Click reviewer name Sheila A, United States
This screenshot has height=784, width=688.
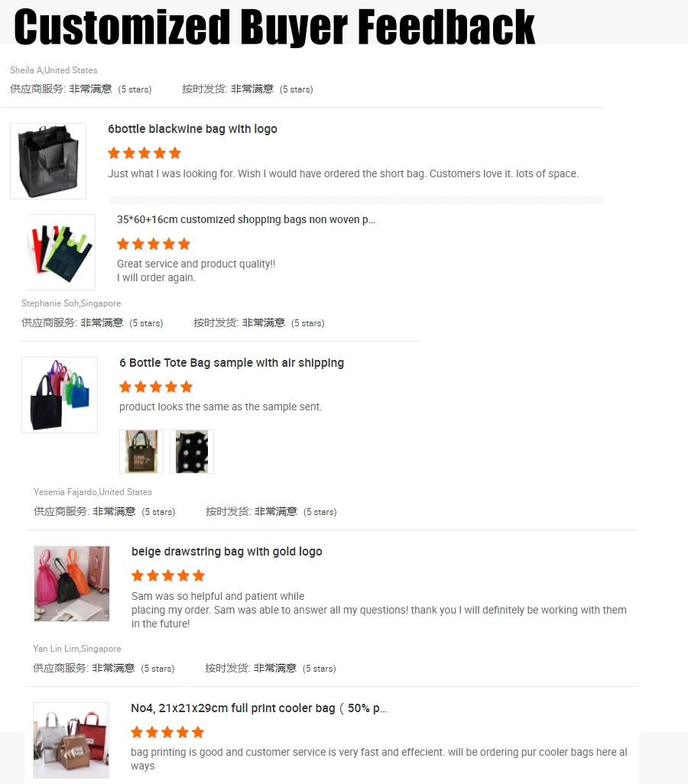coord(54,70)
